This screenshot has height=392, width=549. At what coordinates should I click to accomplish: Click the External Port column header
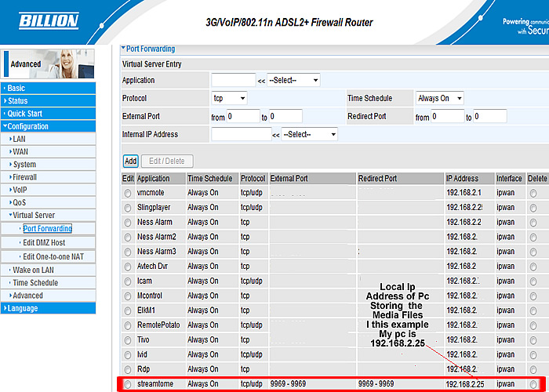[x=312, y=179]
